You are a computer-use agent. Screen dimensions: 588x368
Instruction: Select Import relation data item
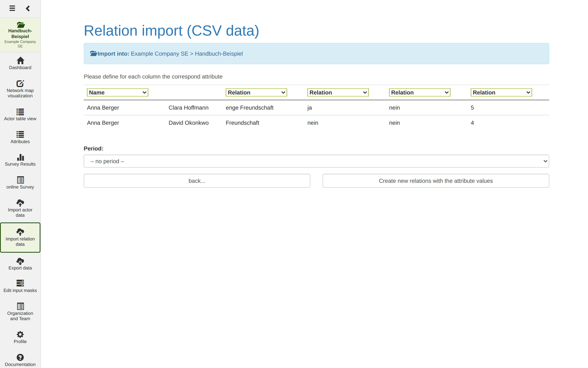20,237
